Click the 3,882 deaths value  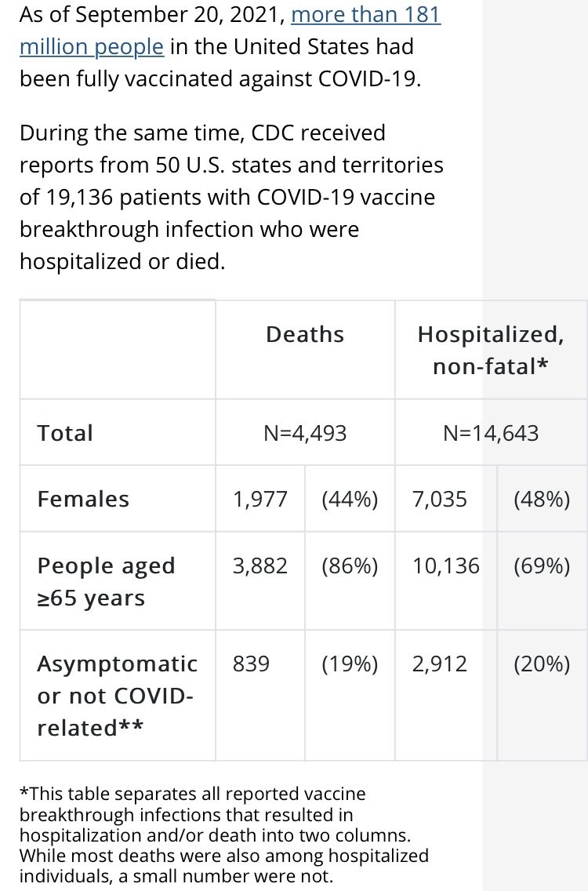(260, 566)
